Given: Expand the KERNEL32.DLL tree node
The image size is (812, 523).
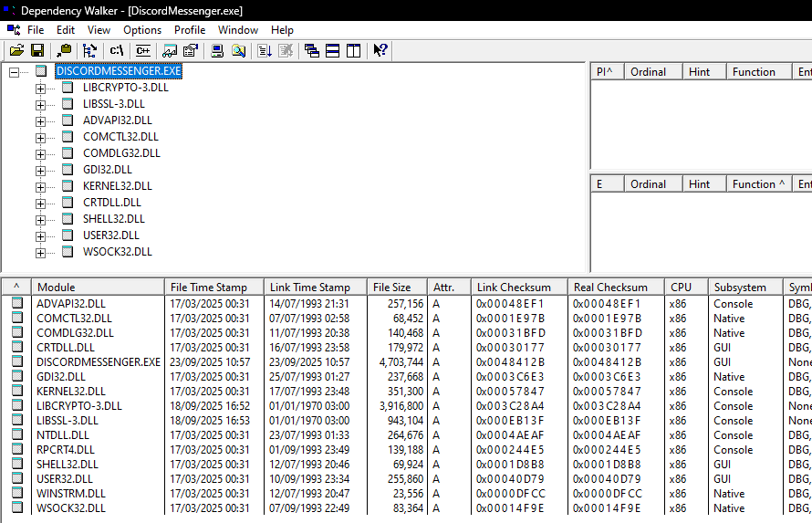Looking at the screenshot, I should click(40, 186).
